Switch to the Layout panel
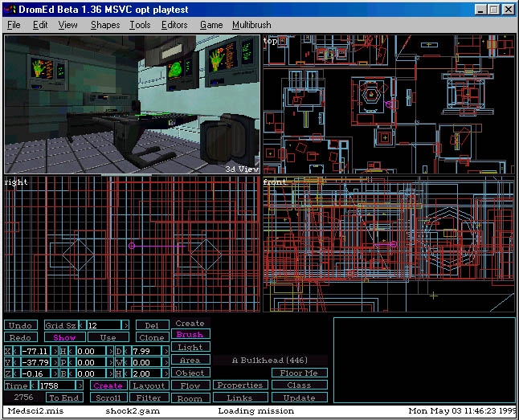This screenshot has width=519, height=420. pos(149,385)
